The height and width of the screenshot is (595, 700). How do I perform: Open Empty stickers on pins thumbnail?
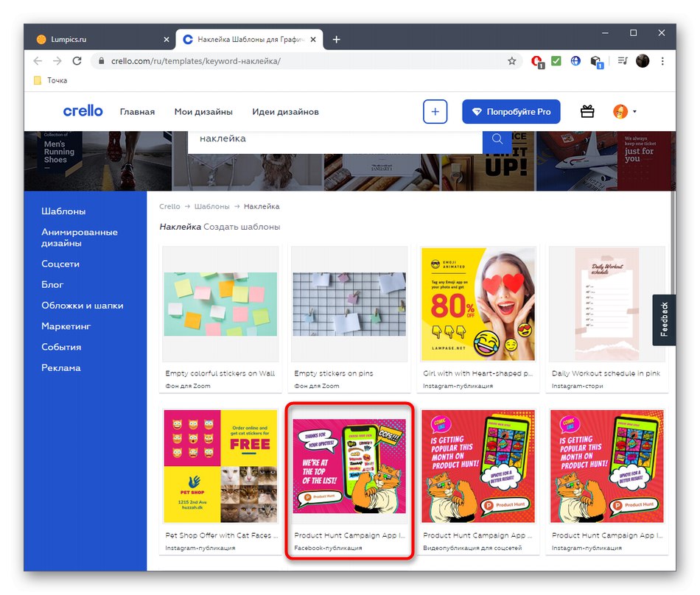click(349, 304)
